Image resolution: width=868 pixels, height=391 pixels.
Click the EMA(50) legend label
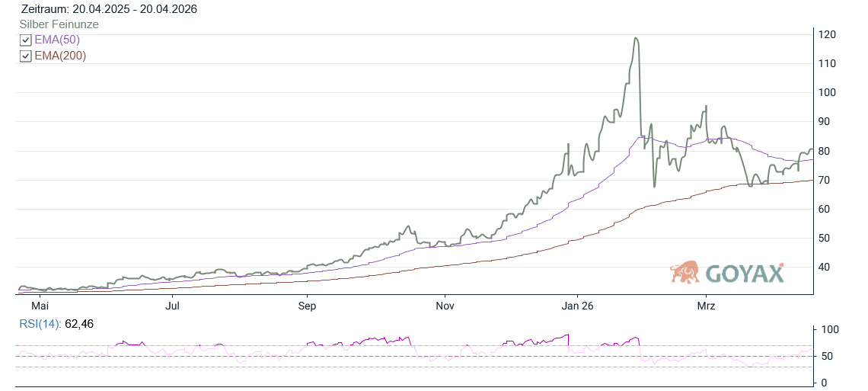tap(57, 40)
